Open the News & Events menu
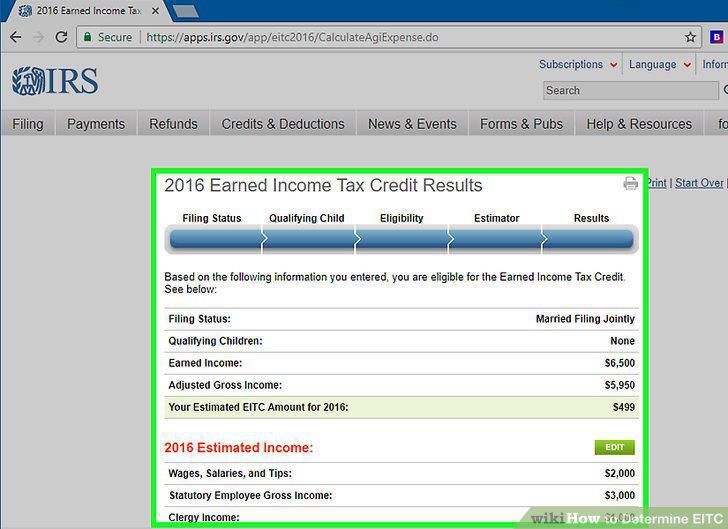The width and height of the screenshot is (728, 529). coord(412,124)
